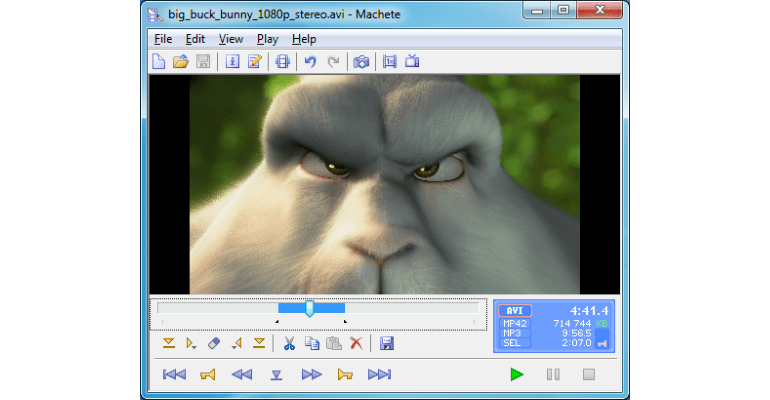The image size is (770, 400).
Task: Take a snapshot with the camera icon
Action: tap(361, 61)
